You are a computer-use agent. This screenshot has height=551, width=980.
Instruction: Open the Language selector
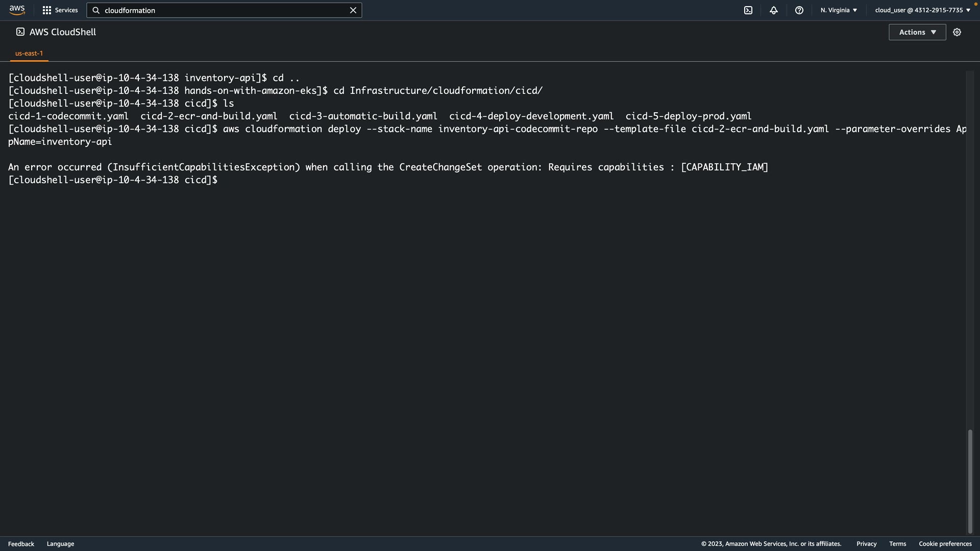pos(60,544)
